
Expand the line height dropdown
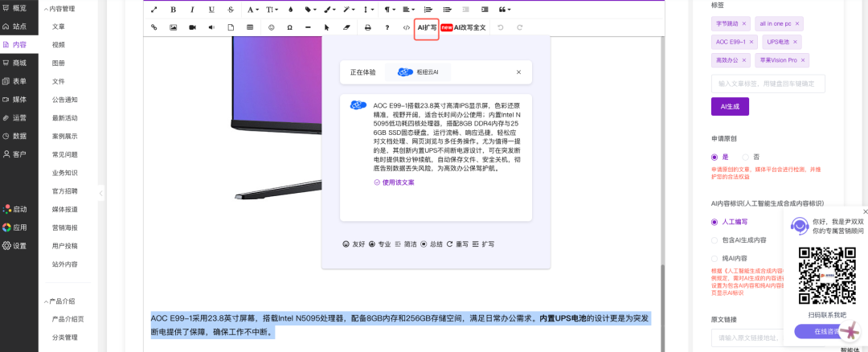tap(368, 10)
